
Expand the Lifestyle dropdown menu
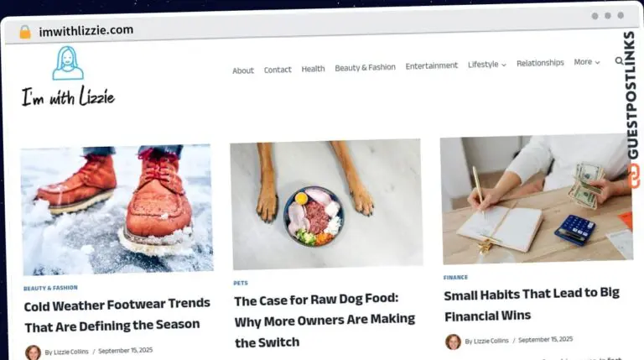click(x=486, y=65)
